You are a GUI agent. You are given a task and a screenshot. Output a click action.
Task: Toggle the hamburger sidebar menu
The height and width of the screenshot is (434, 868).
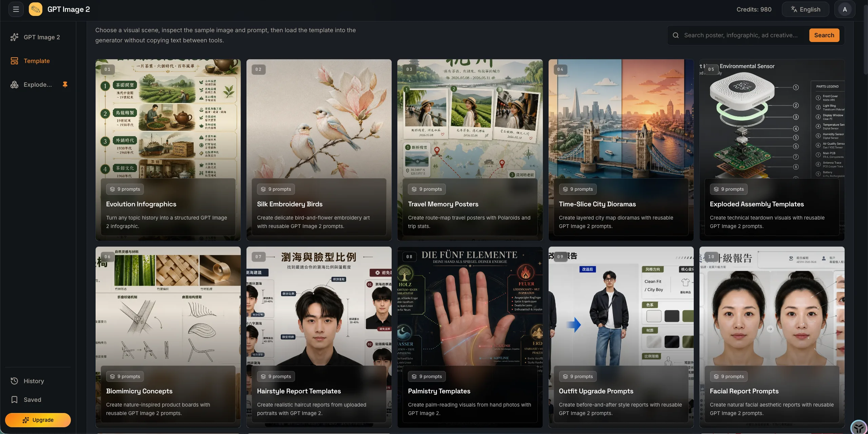pyautogui.click(x=16, y=9)
